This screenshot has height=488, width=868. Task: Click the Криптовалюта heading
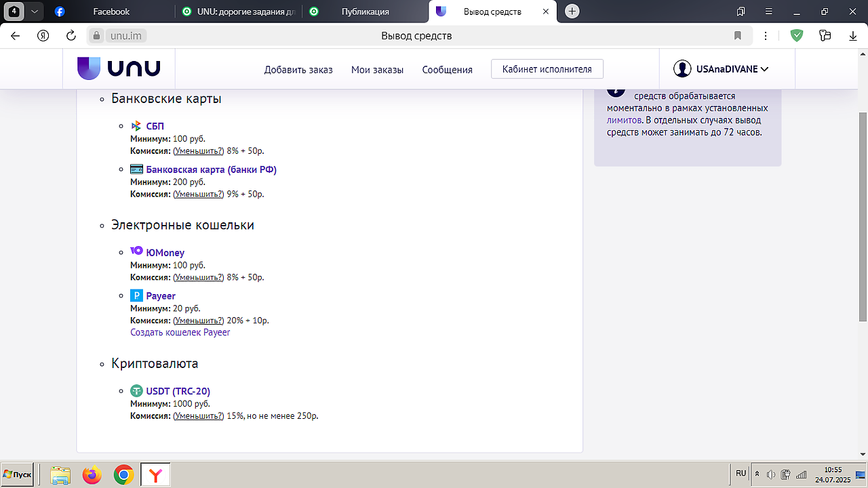[x=155, y=363]
